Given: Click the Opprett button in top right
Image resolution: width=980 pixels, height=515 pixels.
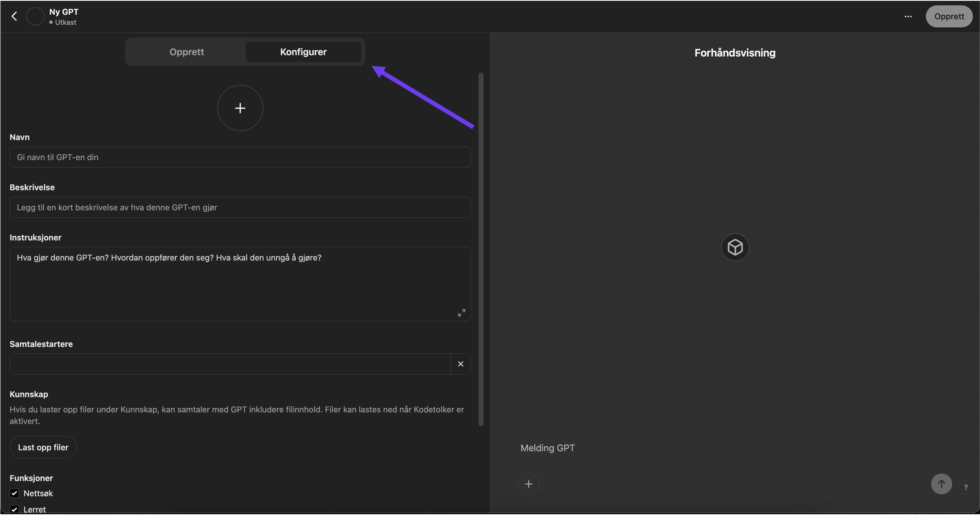Looking at the screenshot, I should coord(949,16).
